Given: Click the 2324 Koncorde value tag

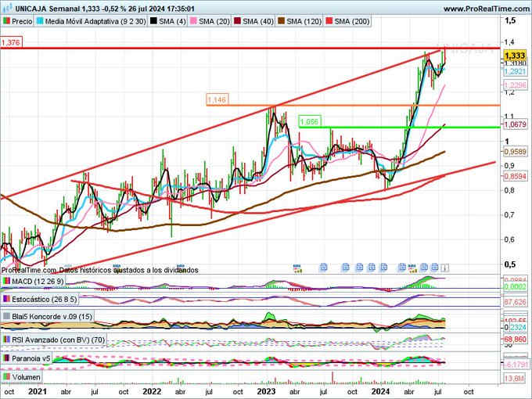Looking at the screenshot, I should point(518,327).
